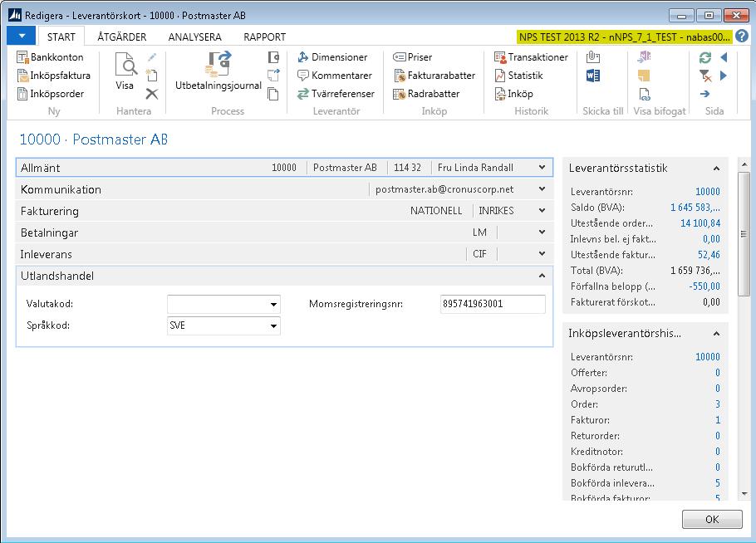The width and height of the screenshot is (756, 543).
Task: Open the blue help question mark
Action: coord(742,37)
